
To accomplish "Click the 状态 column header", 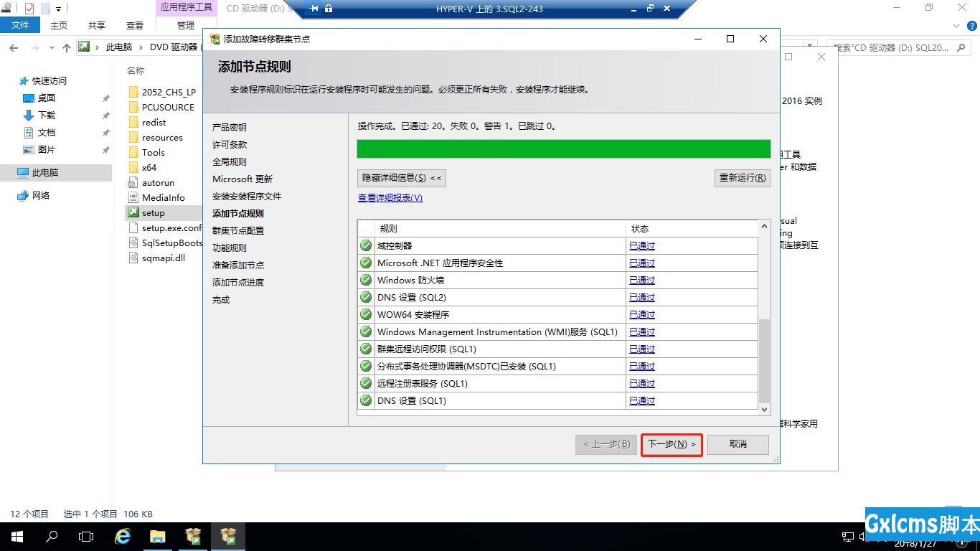I will [692, 228].
